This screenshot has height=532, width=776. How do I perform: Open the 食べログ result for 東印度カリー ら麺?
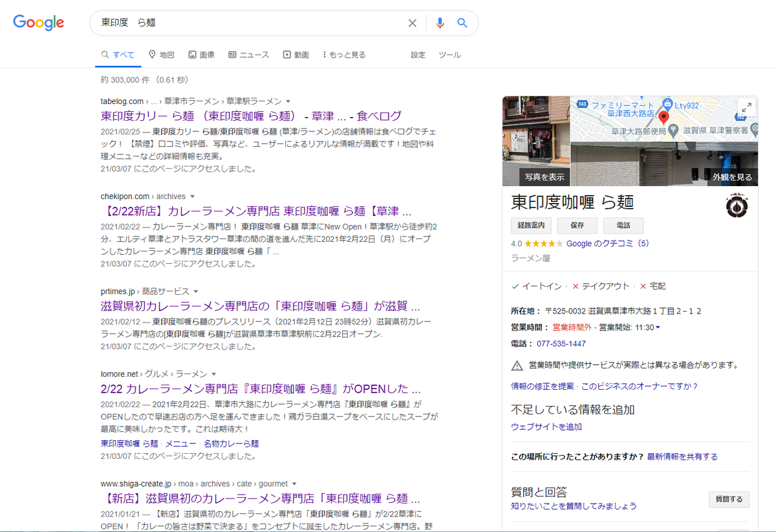[252, 116]
